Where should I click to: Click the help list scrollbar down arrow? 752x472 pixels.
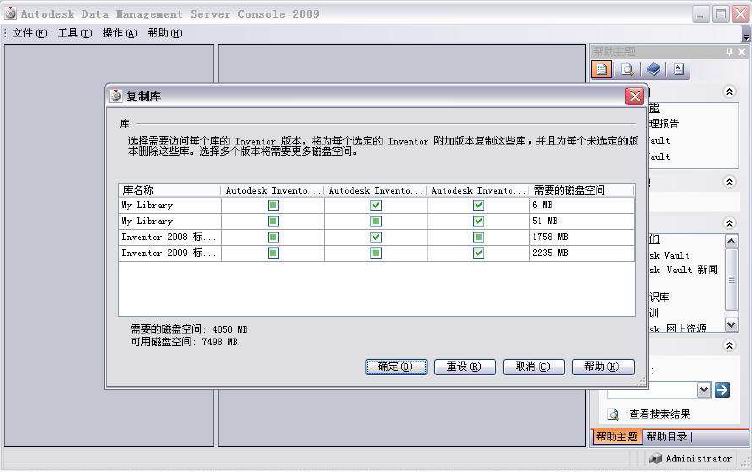click(x=731, y=325)
